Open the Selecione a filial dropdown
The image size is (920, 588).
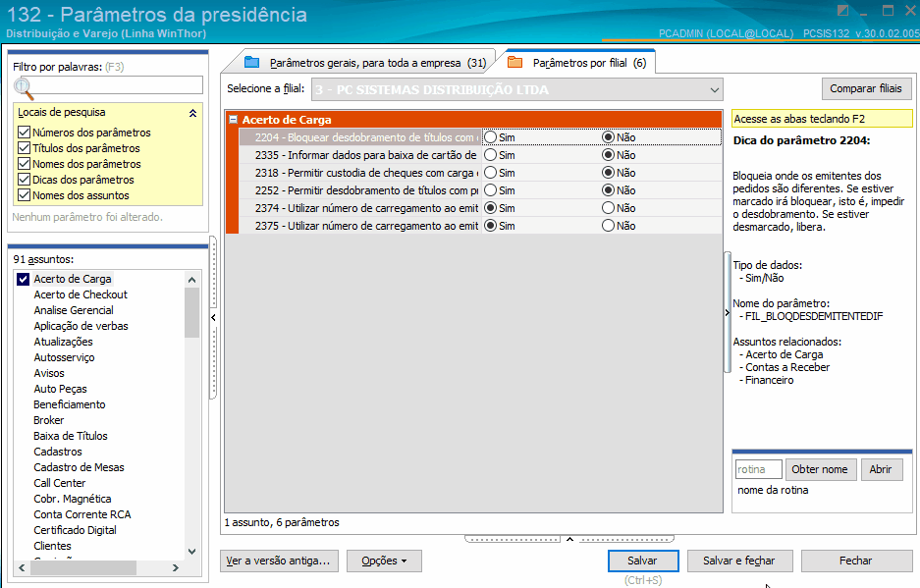[714, 89]
